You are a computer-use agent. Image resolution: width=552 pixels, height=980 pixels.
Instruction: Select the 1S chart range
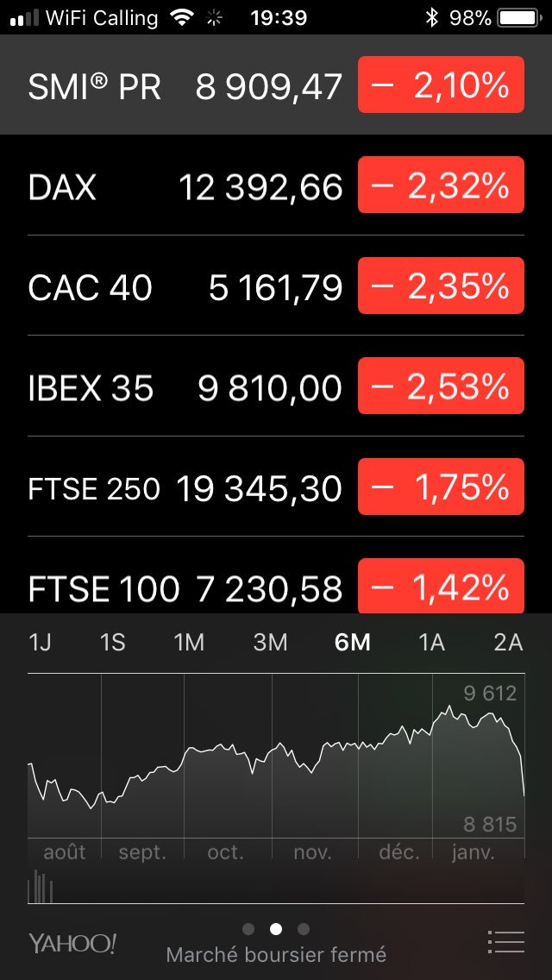pyautogui.click(x=112, y=643)
